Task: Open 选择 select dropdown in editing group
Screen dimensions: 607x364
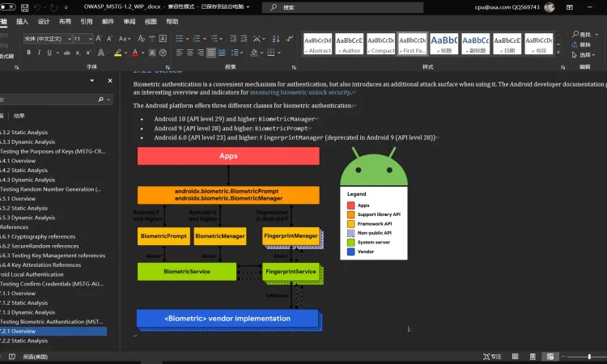Action: pos(584,55)
